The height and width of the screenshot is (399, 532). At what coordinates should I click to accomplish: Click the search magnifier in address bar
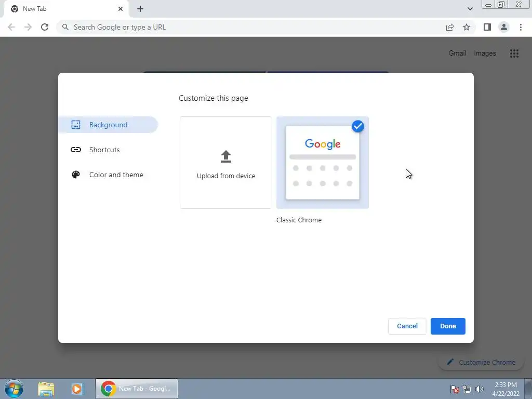(x=65, y=27)
